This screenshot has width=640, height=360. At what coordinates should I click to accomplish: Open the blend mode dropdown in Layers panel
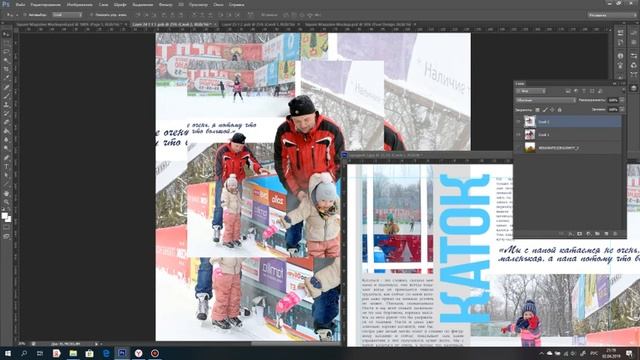click(x=545, y=100)
